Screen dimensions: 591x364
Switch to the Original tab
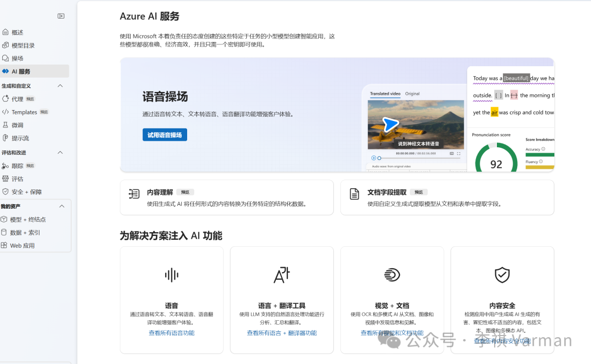click(413, 94)
